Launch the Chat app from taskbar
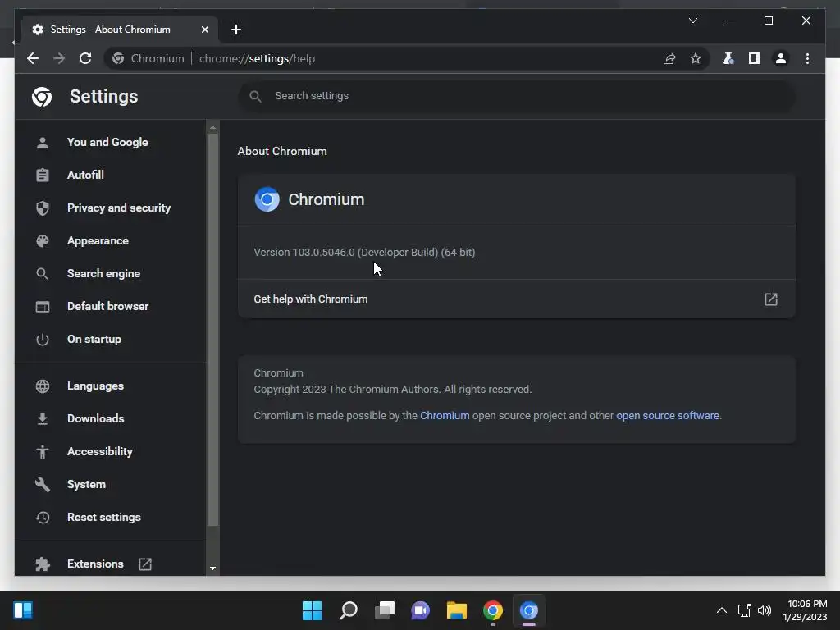The image size is (840, 630). pyautogui.click(x=421, y=610)
